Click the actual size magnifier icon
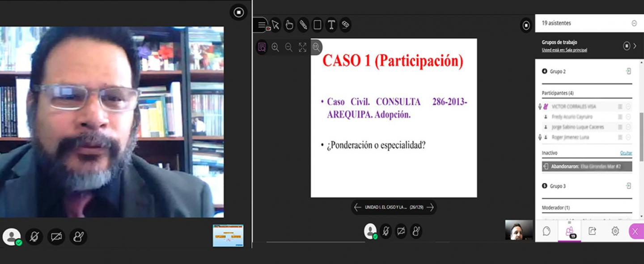644x264 pixels. [x=316, y=47]
